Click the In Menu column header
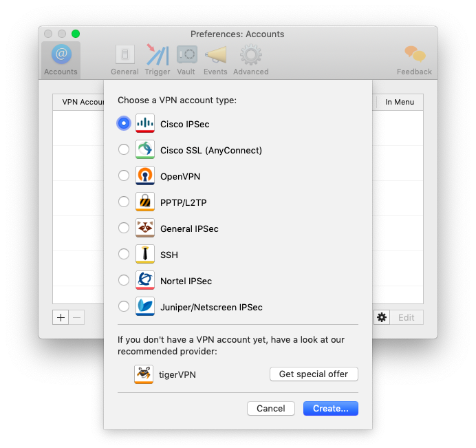The image size is (476, 448). [400, 102]
